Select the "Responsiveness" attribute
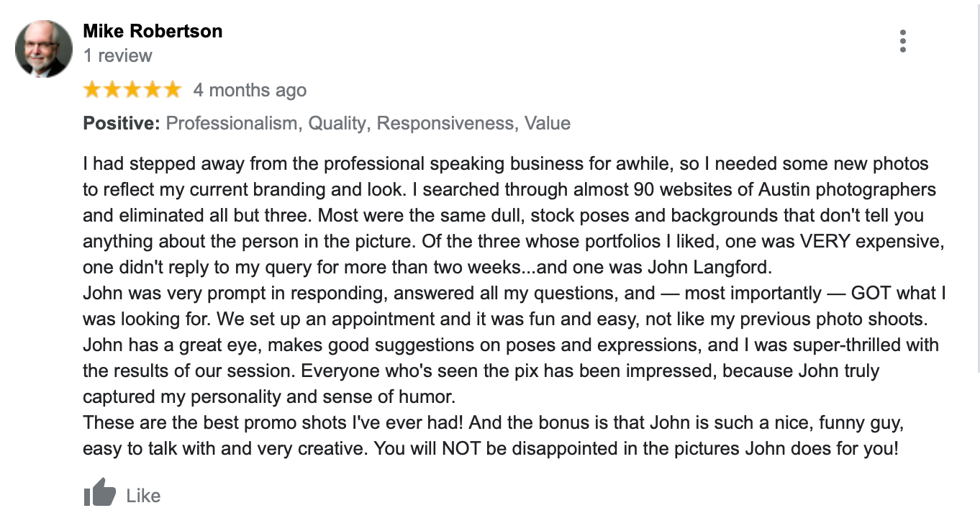 [x=445, y=124]
